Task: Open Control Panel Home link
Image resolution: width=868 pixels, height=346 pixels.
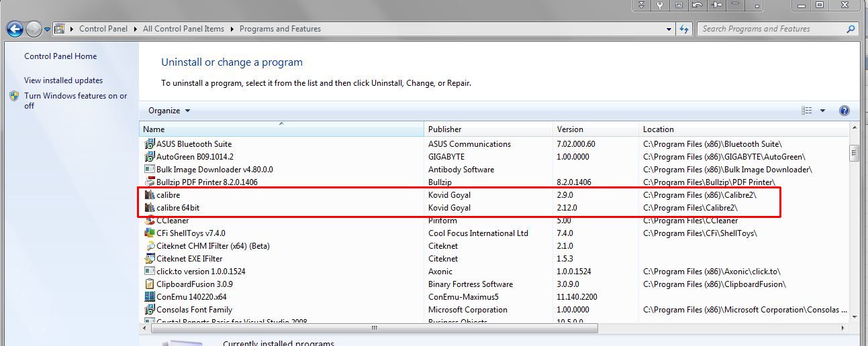Action: click(60, 56)
